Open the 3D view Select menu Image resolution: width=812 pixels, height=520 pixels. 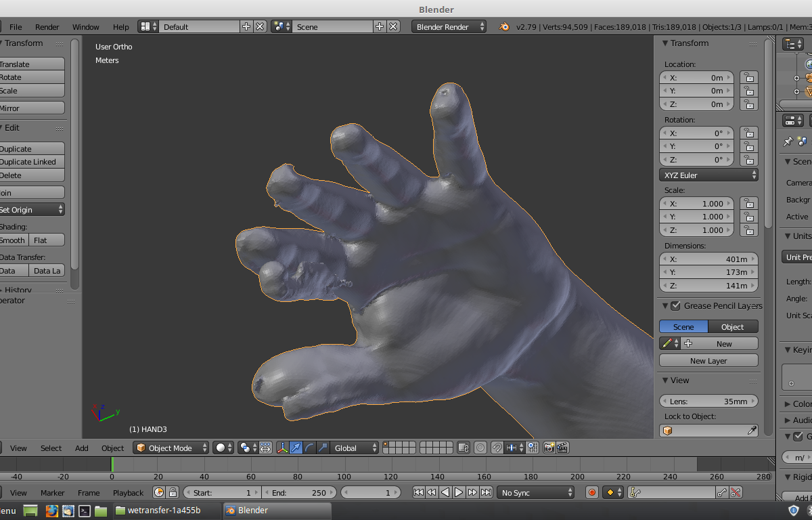pyautogui.click(x=51, y=448)
